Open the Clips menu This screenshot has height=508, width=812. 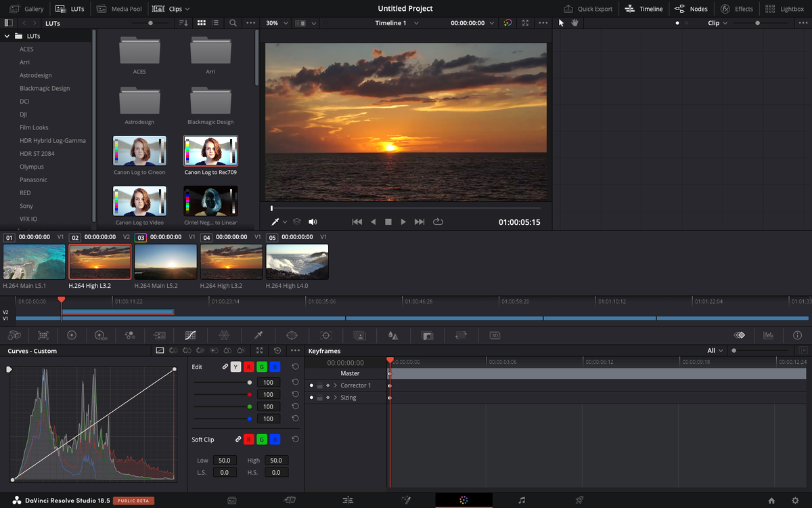[x=171, y=9]
